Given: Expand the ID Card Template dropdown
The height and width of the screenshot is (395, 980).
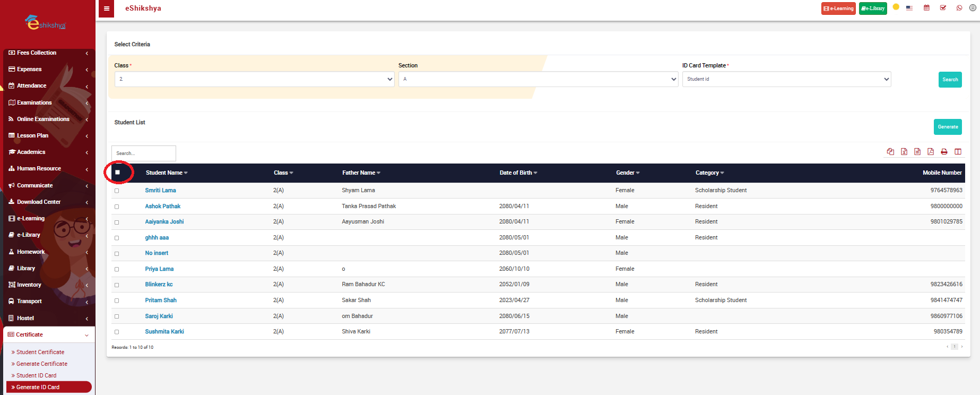Looking at the screenshot, I should [x=786, y=79].
